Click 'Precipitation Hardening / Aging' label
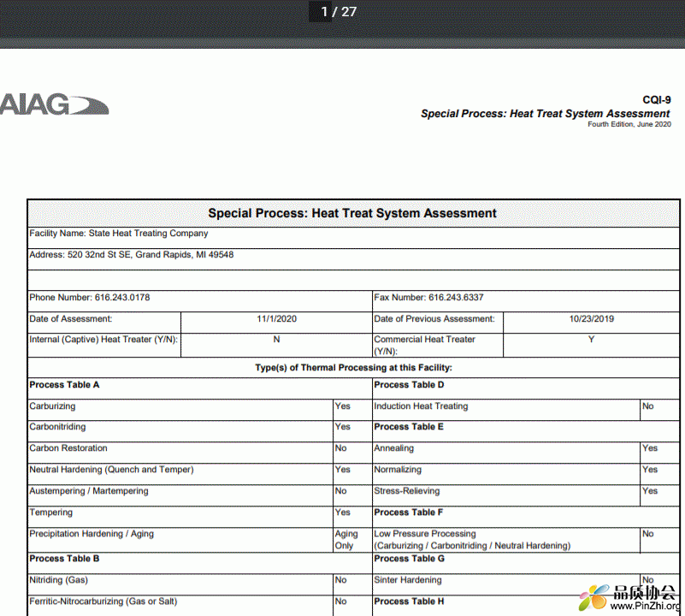685x616 pixels. (92, 534)
